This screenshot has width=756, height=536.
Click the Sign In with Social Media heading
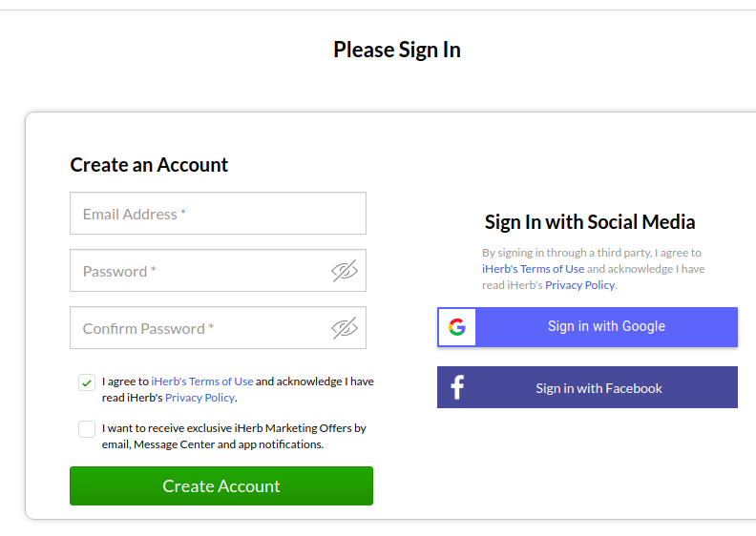click(x=590, y=222)
